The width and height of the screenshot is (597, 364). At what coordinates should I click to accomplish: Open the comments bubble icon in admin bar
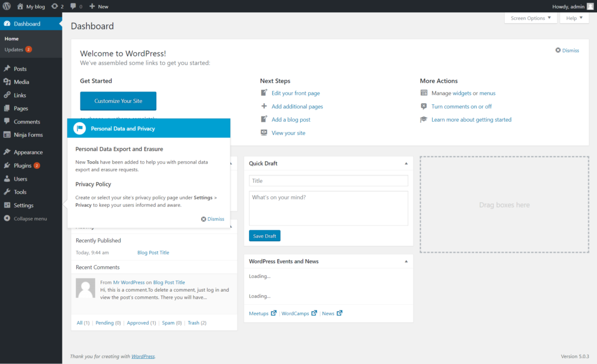point(73,6)
